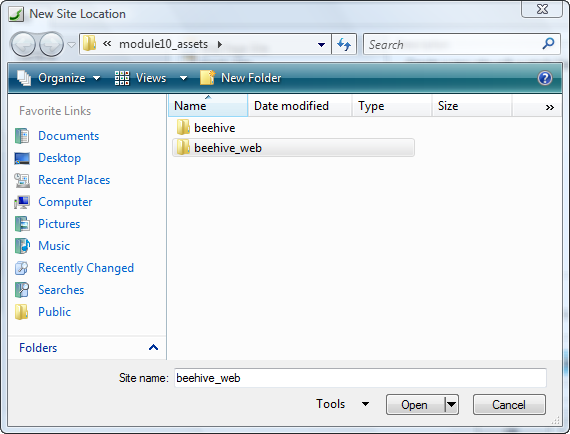The image size is (570, 434).
Task: Expand the address bar path dropdown
Action: coord(321,44)
